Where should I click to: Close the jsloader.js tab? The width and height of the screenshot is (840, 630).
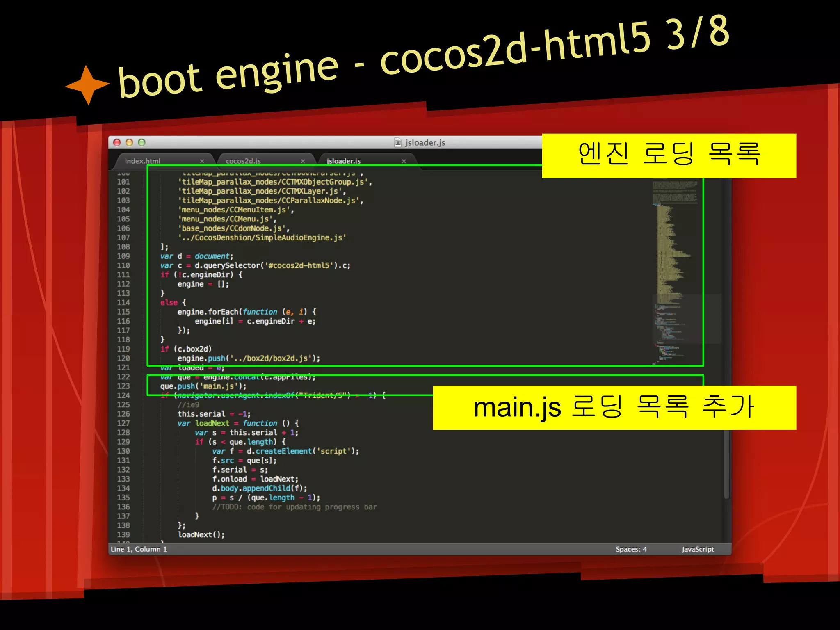pos(404,161)
